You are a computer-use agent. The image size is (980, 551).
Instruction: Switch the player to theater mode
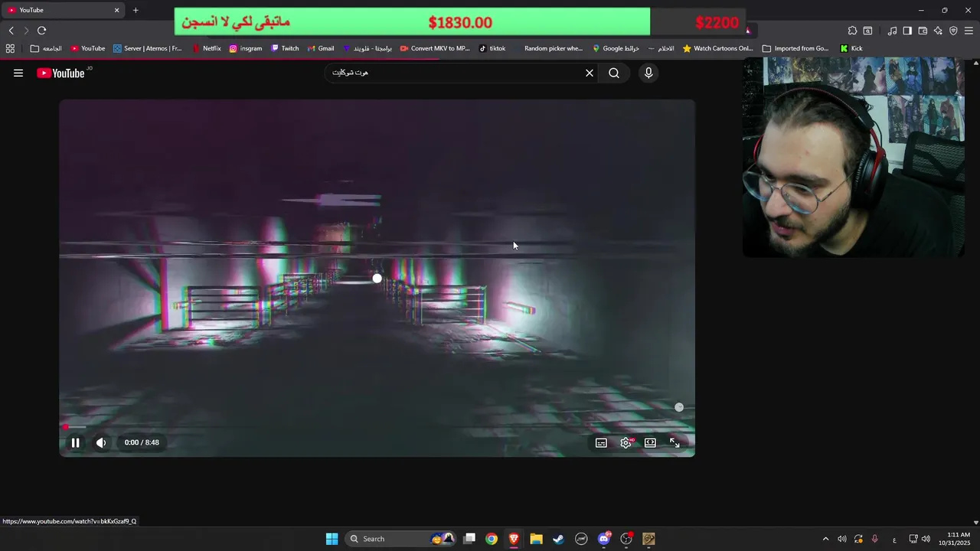(650, 443)
